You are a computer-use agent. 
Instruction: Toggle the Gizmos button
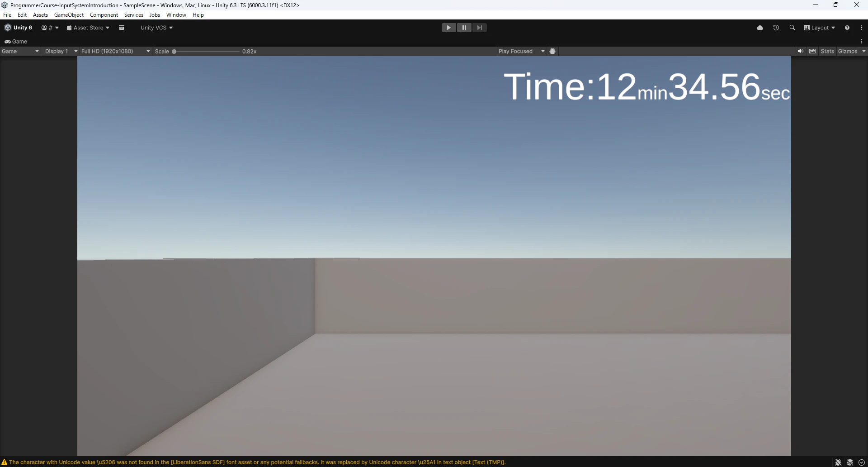(848, 51)
